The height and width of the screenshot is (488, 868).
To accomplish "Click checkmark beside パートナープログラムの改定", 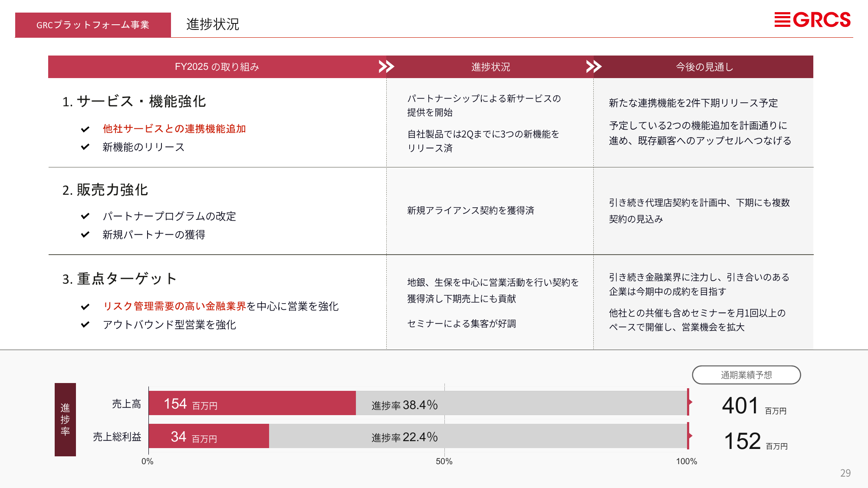I will coord(85,216).
